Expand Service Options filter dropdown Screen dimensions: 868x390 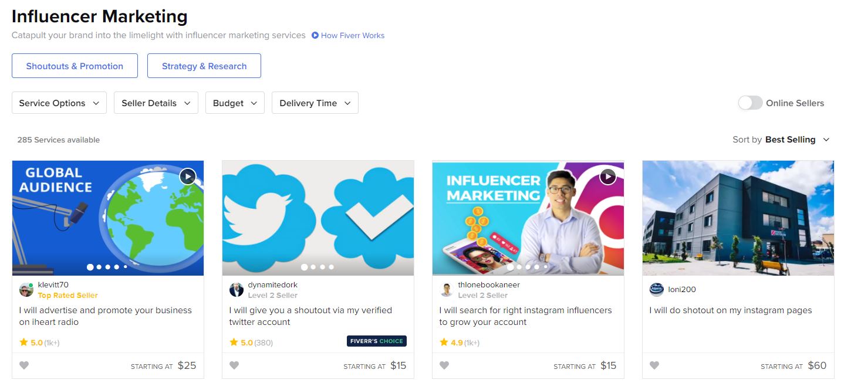(x=59, y=103)
